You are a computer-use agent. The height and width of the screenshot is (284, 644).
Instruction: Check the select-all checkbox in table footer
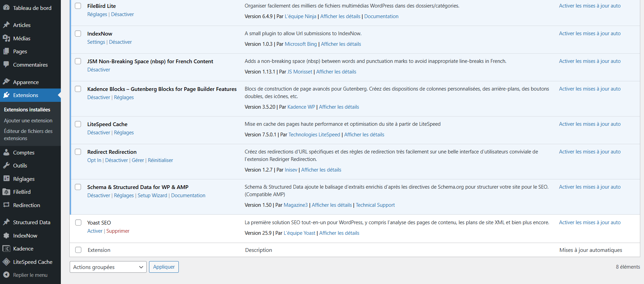coord(78,250)
